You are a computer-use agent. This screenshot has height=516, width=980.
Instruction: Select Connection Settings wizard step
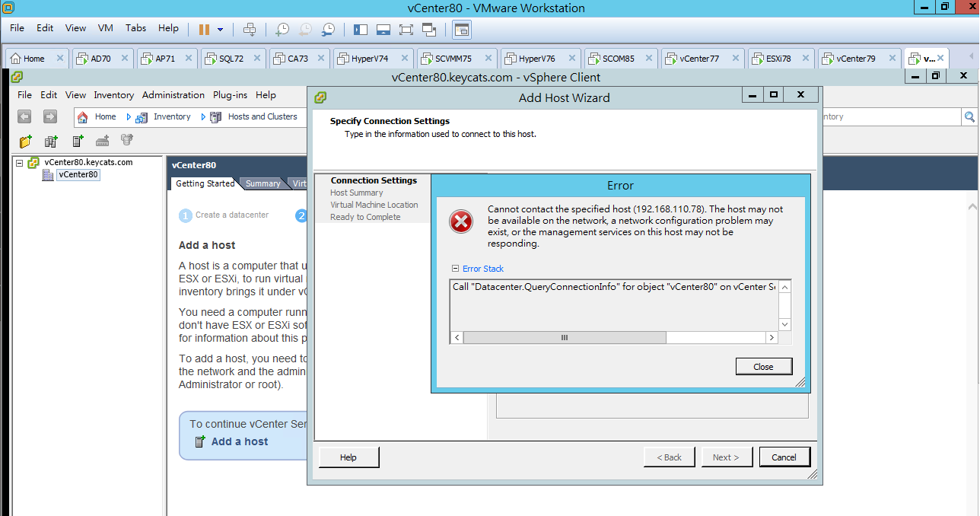[374, 180]
